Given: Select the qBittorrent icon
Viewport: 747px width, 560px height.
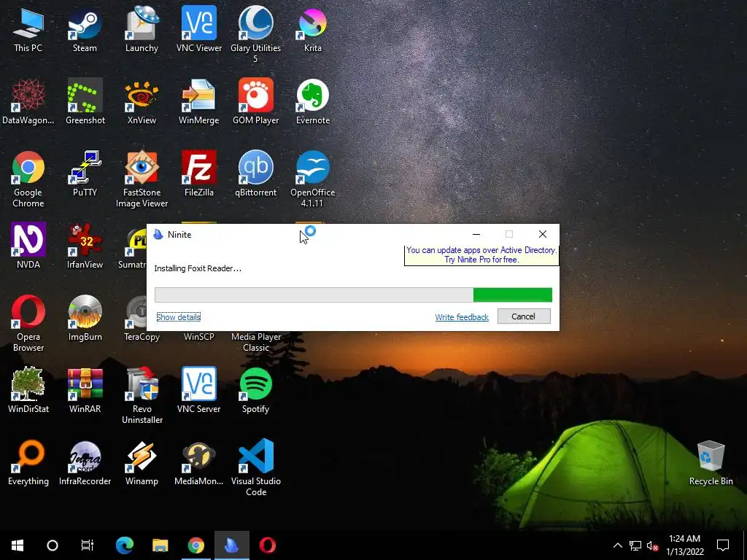Looking at the screenshot, I should (x=256, y=174).
